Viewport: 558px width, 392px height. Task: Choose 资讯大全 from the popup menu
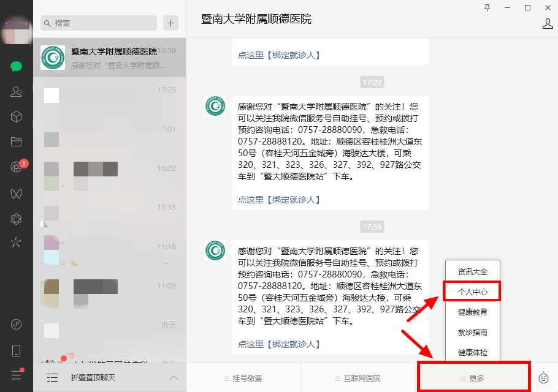(473, 272)
